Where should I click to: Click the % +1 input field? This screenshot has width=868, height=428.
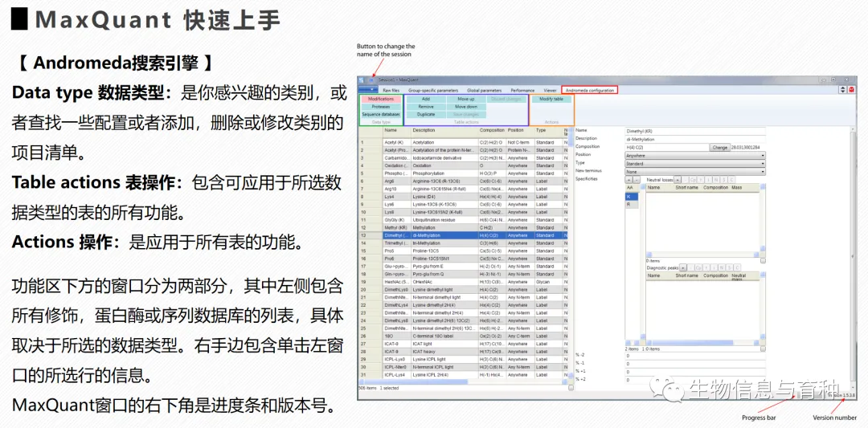pos(695,372)
